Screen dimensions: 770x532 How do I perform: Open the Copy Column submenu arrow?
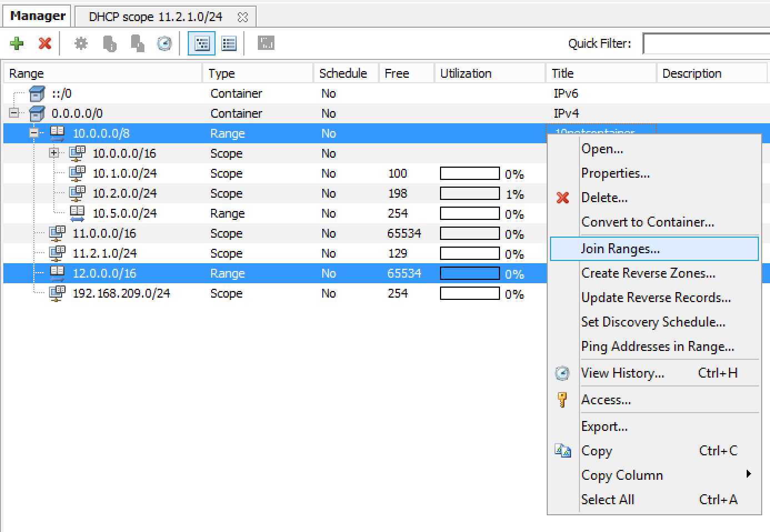(748, 474)
